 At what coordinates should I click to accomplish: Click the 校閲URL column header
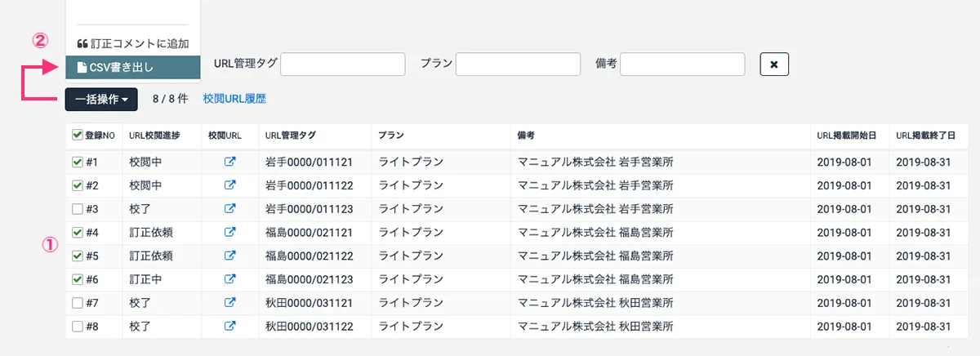coord(225,136)
